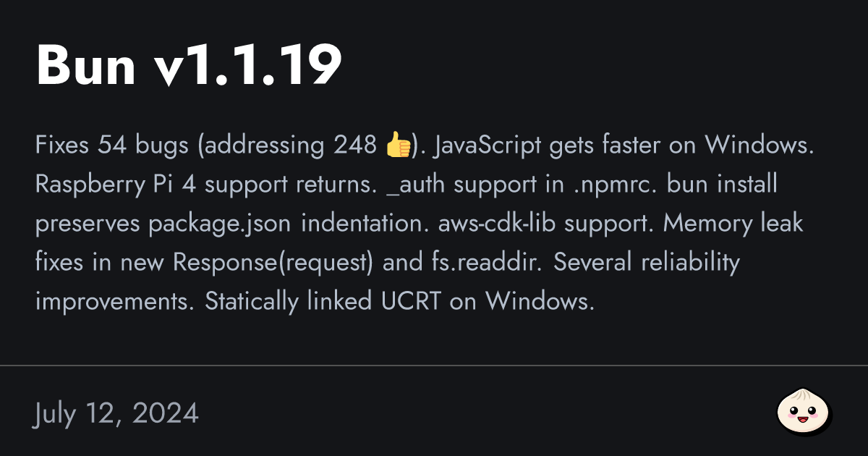This screenshot has width=868, height=456.
Task: Click the "fs.readdir" text
Action: click(482, 263)
